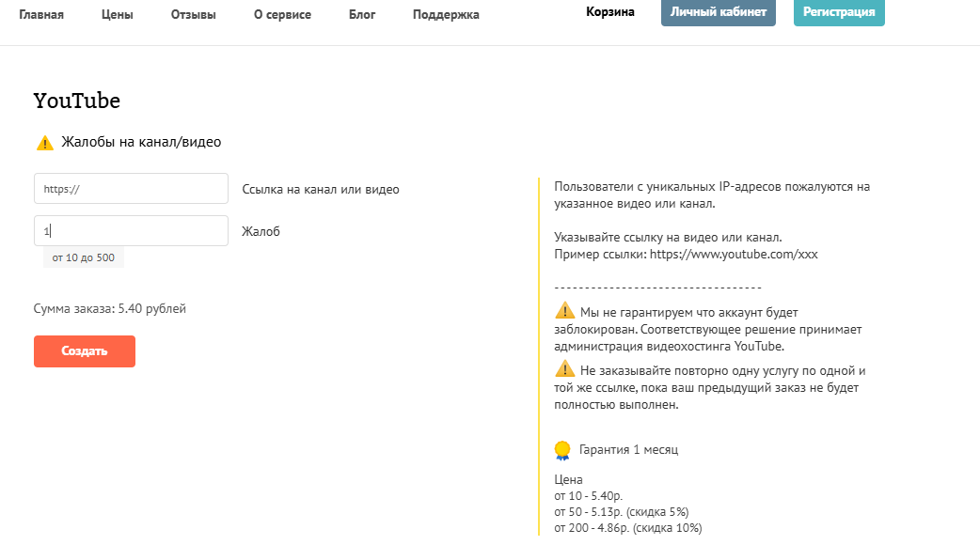The width and height of the screenshot is (980, 545).
Task: Click the 'Сумма заказа: 5.40 рублей' text
Action: [109, 308]
